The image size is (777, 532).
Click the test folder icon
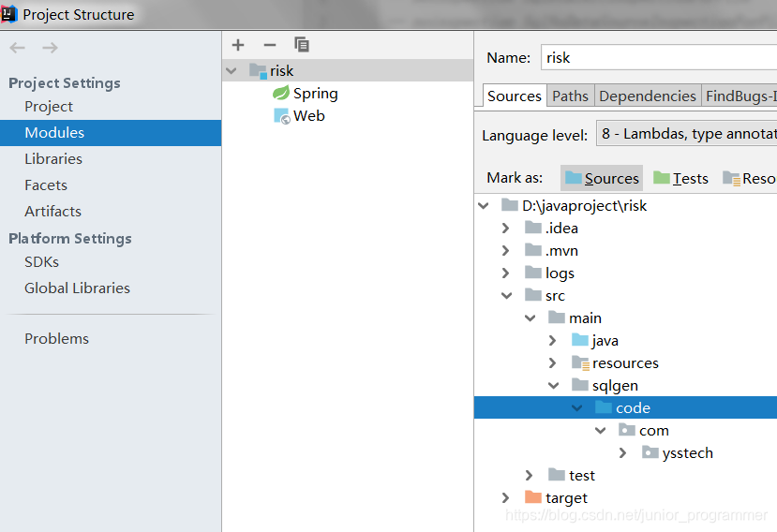coord(557,475)
